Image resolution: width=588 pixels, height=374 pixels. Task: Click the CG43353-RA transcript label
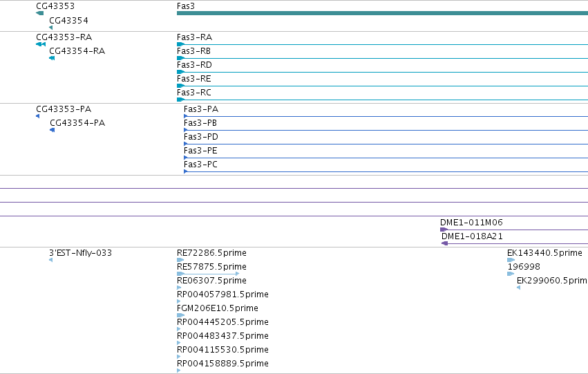[64, 37]
